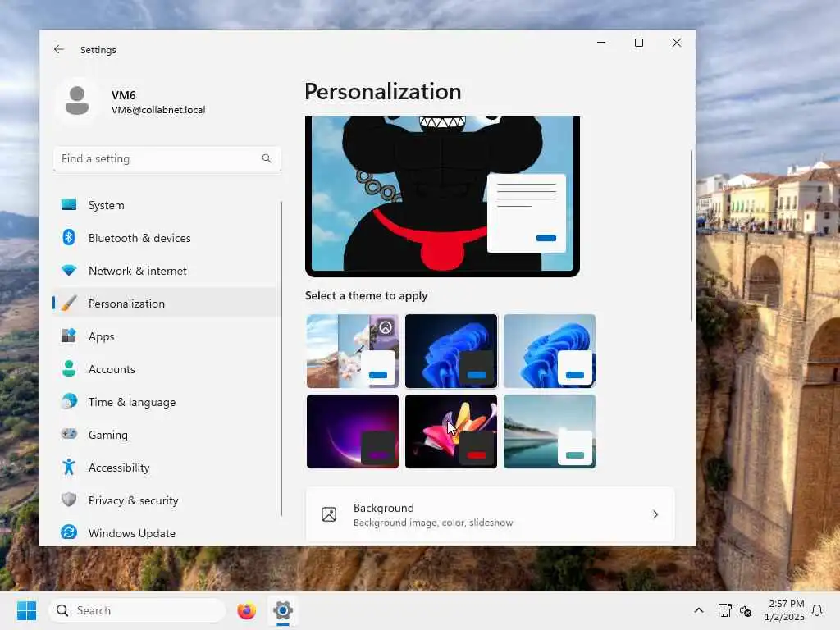This screenshot has width=840, height=630.
Task: Click the Personalization paintbrush icon
Action: pyautogui.click(x=69, y=304)
